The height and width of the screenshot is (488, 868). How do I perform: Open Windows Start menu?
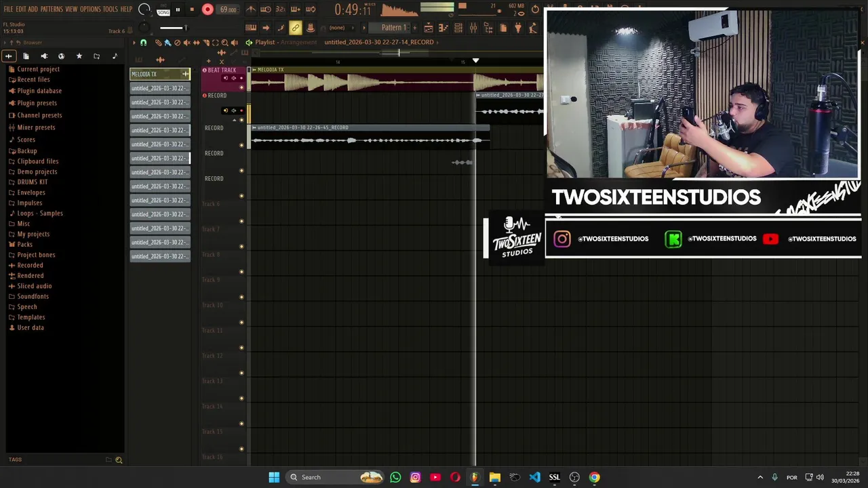274,477
